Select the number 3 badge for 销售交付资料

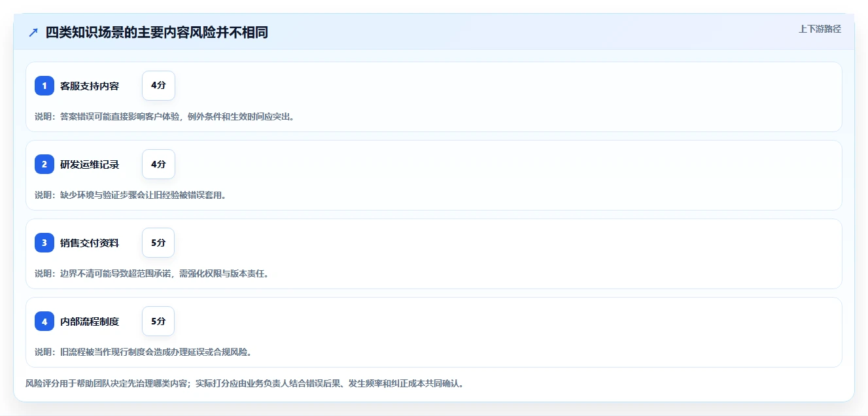tap(44, 243)
